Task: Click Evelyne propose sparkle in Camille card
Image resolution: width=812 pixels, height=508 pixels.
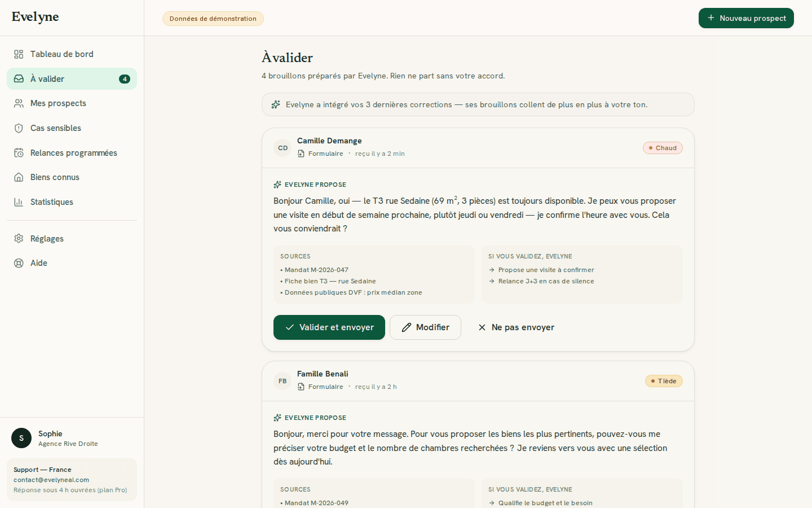Action: pyautogui.click(x=277, y=185)
